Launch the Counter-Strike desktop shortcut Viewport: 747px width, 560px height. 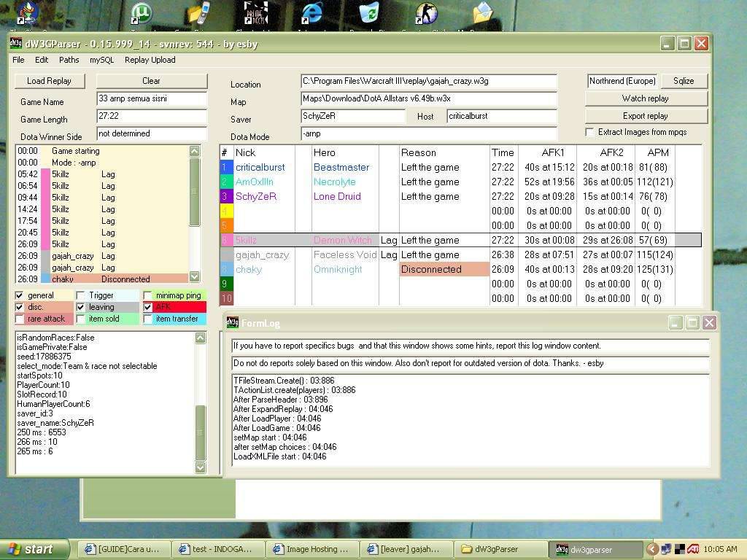[426, 13]
